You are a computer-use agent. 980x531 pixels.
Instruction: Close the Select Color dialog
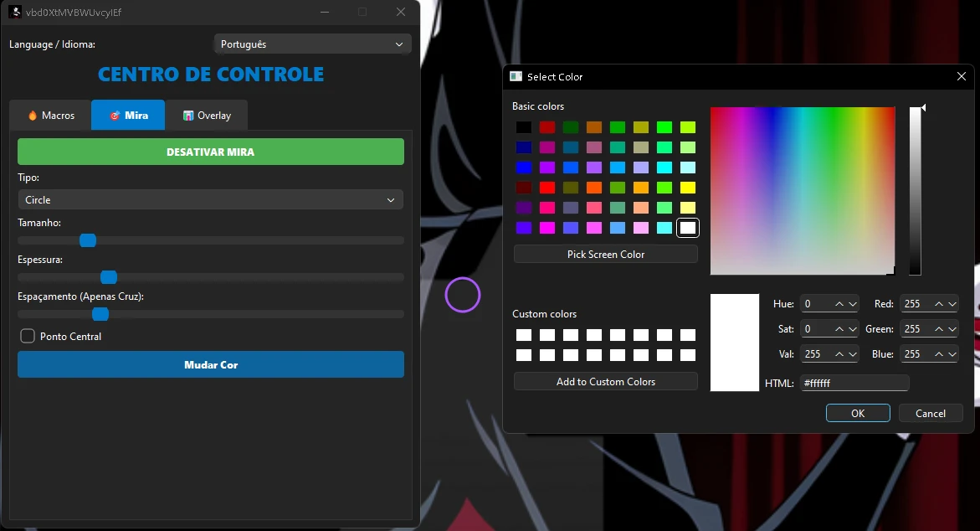(x=961, y=76)
